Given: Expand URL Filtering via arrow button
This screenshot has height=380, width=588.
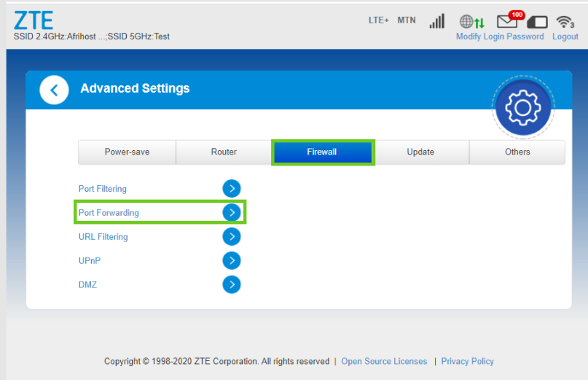Looking at the screenshot, I should click(x=231, y=237).
